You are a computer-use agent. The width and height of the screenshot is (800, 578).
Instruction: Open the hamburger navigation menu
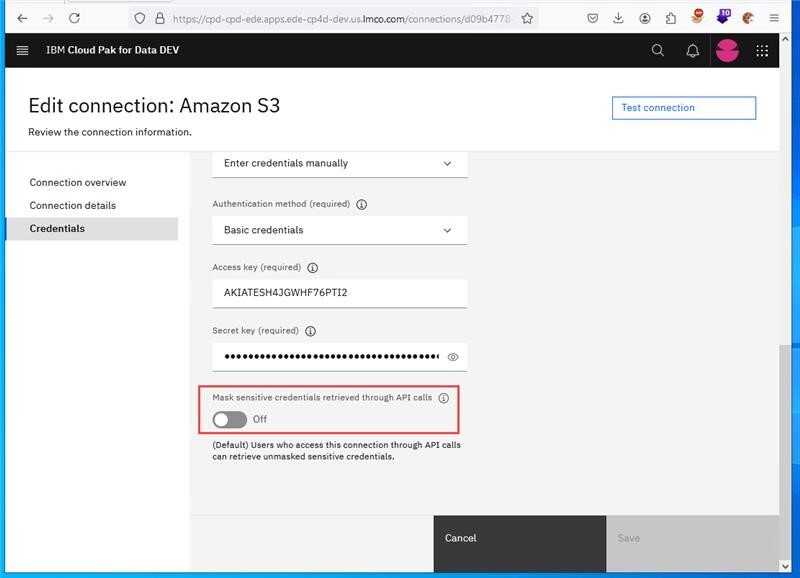coord(23,51)
